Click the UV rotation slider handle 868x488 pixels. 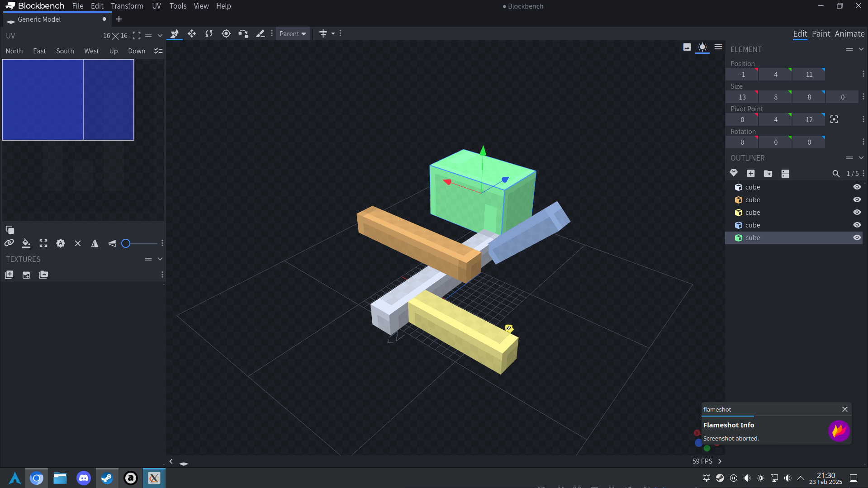coord(126,243)
